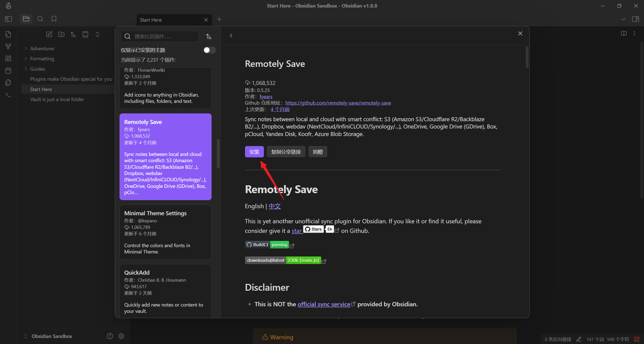Click the plugin list sort icon

[x=209, y=36]
